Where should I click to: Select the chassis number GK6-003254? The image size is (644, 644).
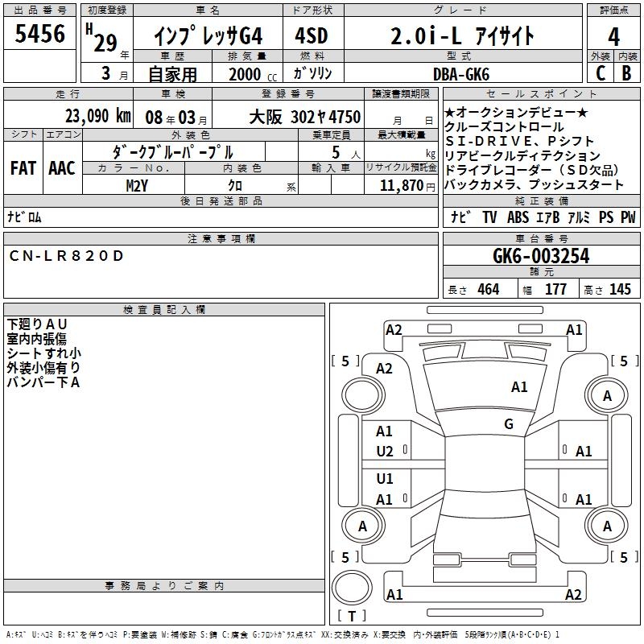coord(541,256)
